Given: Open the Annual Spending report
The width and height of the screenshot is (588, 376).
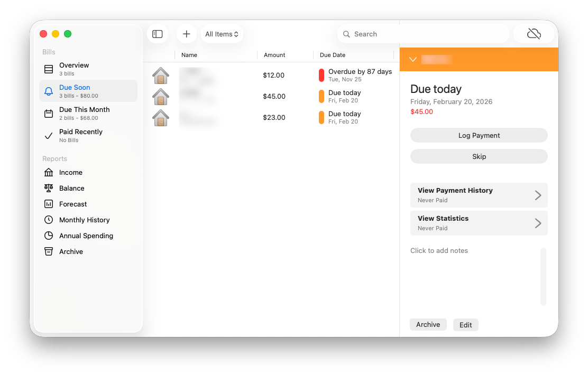Looking at the screenshot, I should click(86, 236).
